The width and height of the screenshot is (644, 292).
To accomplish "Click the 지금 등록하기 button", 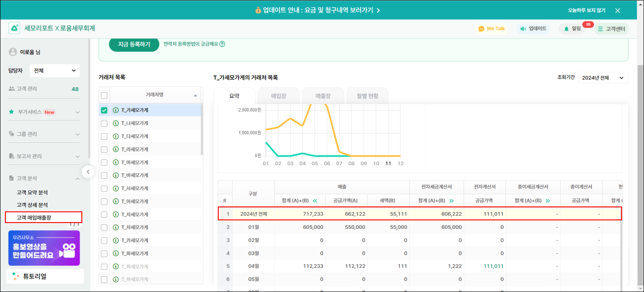I will pos(134,44).
